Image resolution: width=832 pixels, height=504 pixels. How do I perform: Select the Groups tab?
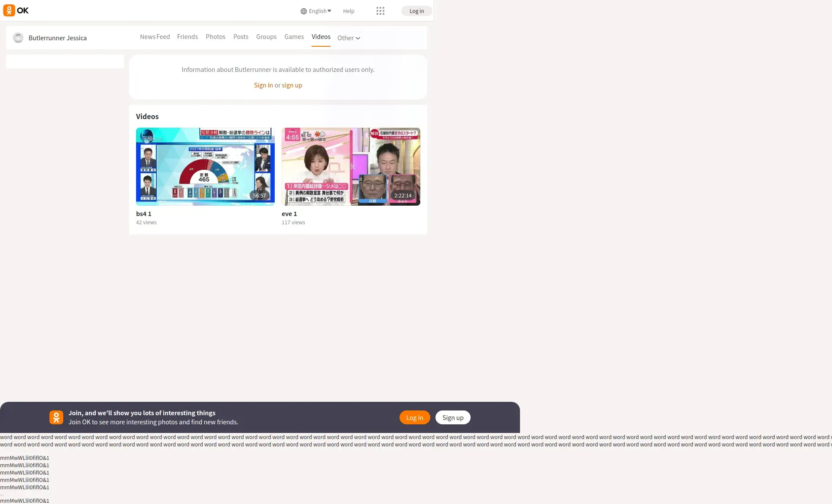(266, 37)
